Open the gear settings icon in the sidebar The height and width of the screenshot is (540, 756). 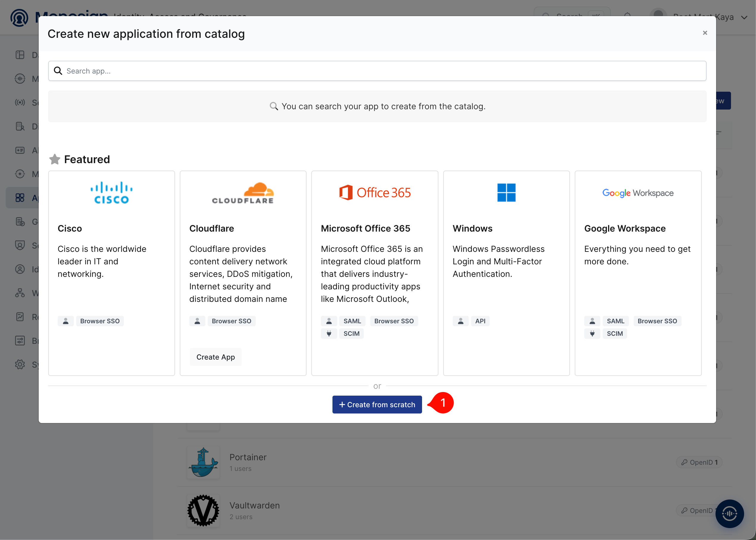coord(20,364)
